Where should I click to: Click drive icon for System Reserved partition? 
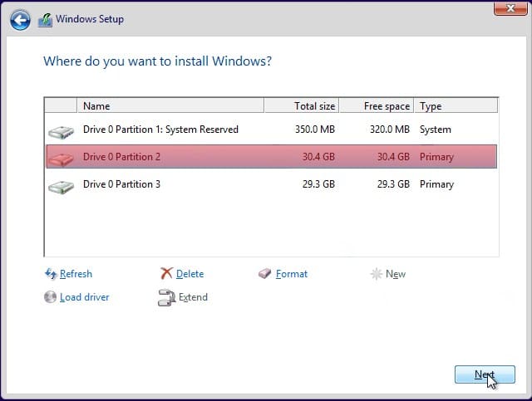[x=61, y=132]
